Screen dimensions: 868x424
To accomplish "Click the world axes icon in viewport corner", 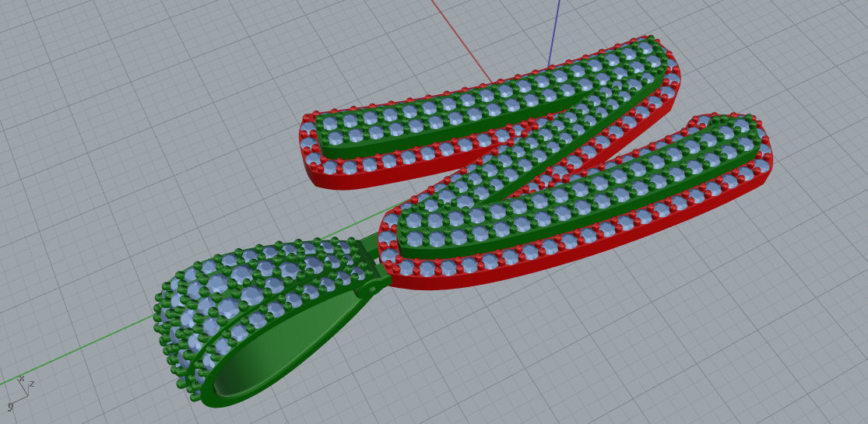I will click(x=19, y=393).
